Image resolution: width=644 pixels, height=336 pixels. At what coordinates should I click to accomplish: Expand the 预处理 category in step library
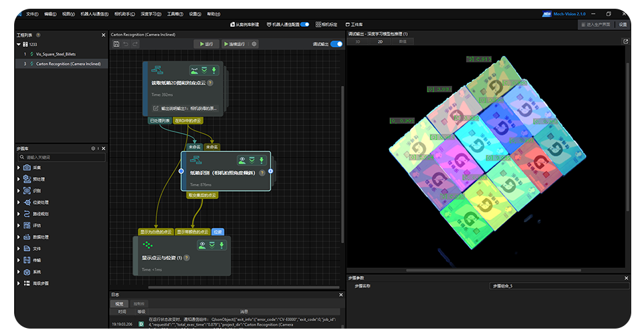[x=18, y=179]
